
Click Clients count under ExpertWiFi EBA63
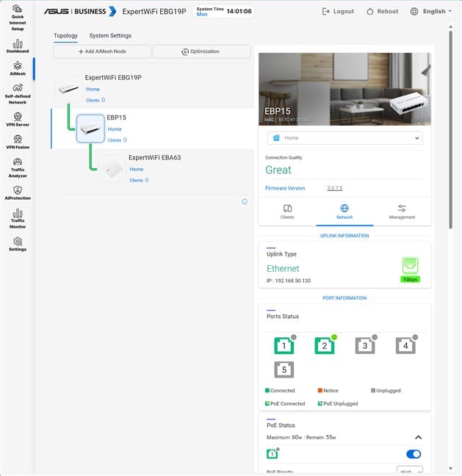coord(139,180)
